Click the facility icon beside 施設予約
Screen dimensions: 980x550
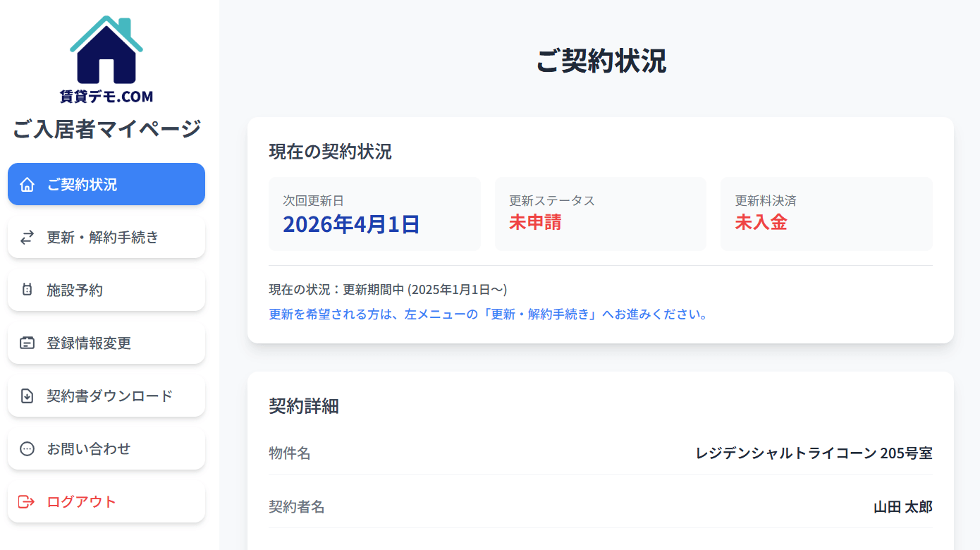pyautogui.click(x=27, y=291)
